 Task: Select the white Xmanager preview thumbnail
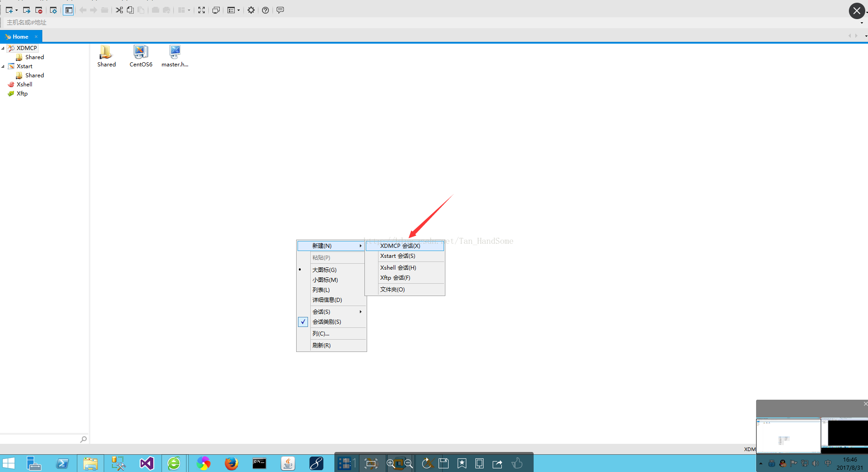click(788, 436)
